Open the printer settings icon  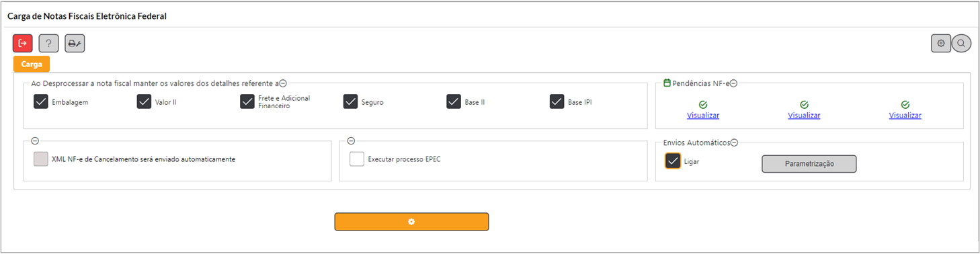tap(75, 44)
